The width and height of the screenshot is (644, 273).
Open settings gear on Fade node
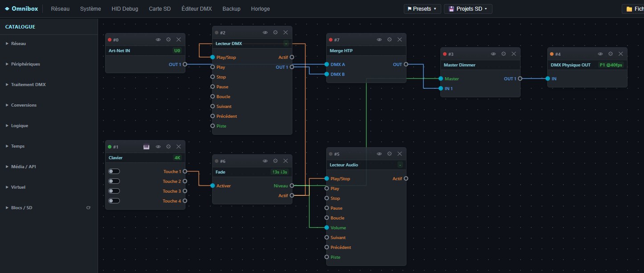[x=275, y=161]
